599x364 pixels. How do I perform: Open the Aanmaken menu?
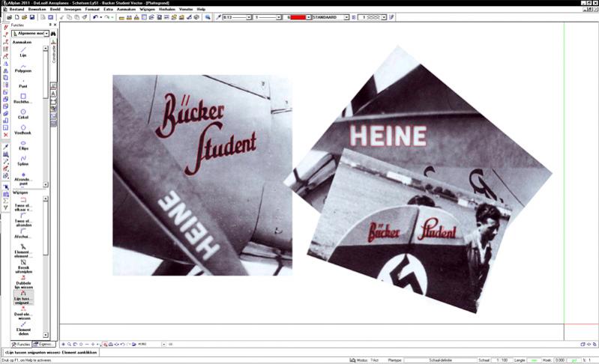(x=126, y=9)
